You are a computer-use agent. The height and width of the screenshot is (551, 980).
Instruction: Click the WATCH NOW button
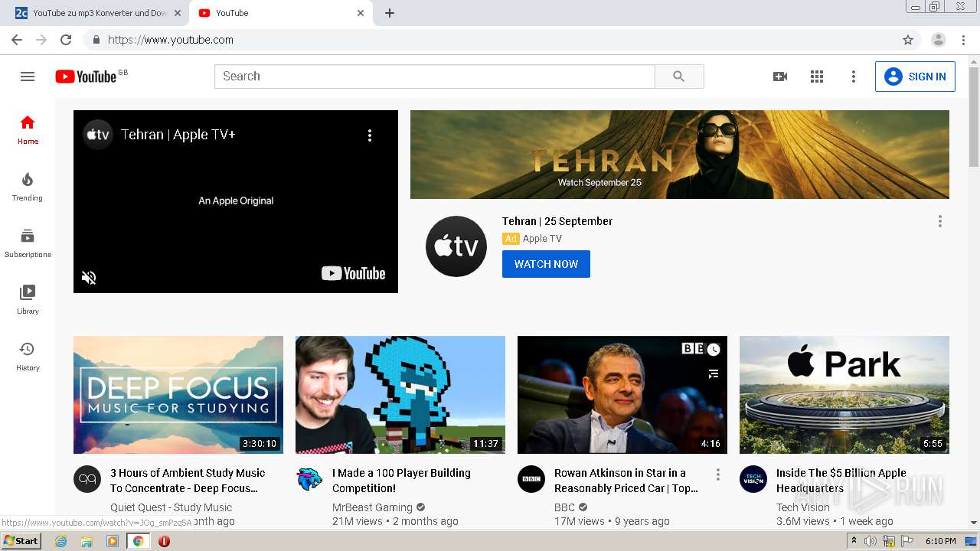(x=546, y=264)
